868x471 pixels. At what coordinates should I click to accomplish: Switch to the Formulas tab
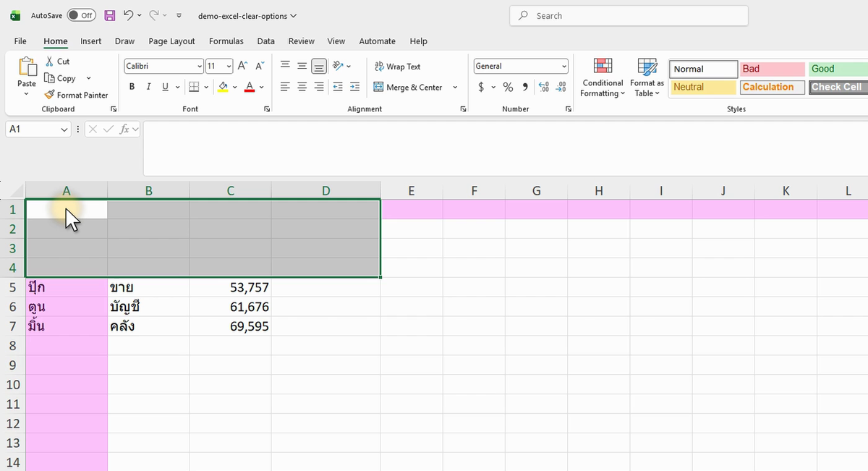point(226,41)
